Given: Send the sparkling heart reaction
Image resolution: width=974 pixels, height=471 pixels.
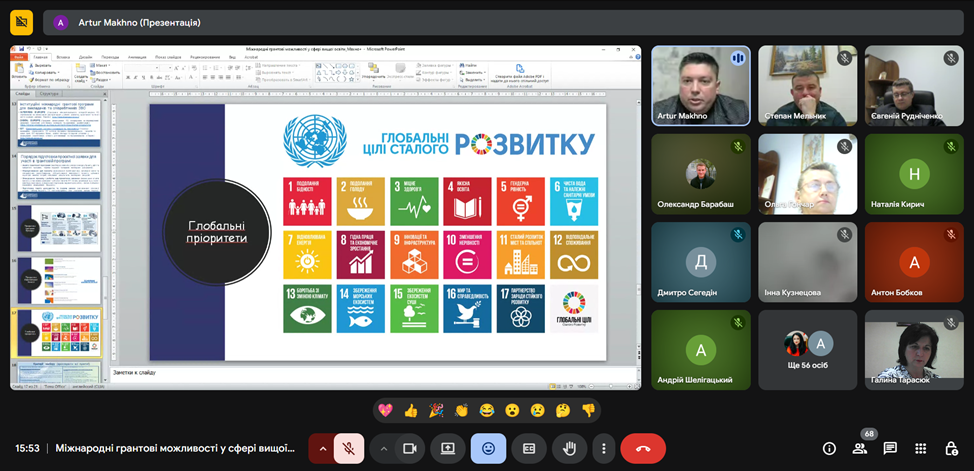Looking at the screenshot, I should click(385, 410).
